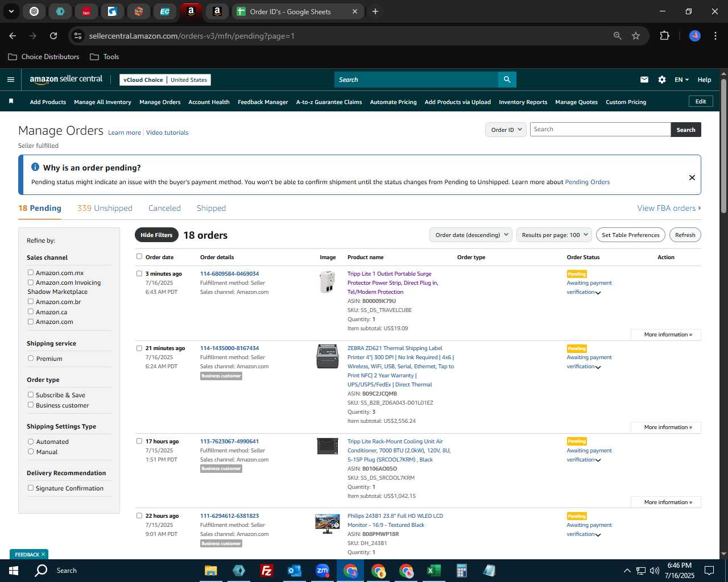The image size is (728, 582).
Task: Switch to the Shipped tab
Action: pos(211,208)
